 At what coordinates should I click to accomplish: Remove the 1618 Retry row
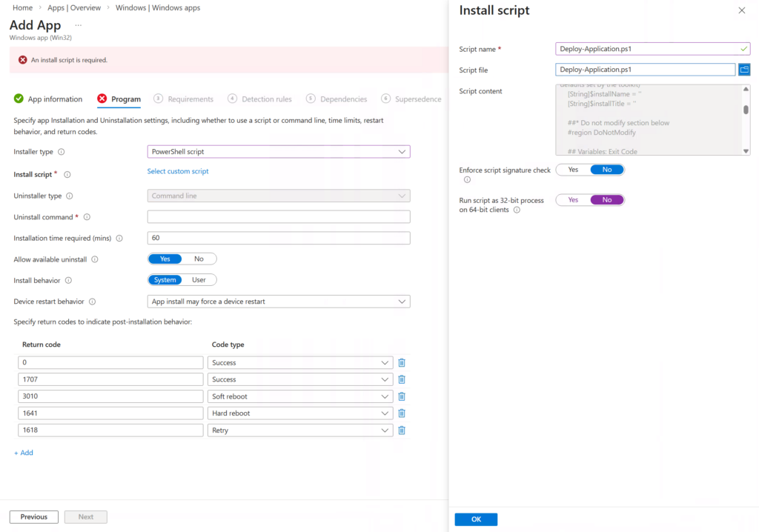pos(402,430)
